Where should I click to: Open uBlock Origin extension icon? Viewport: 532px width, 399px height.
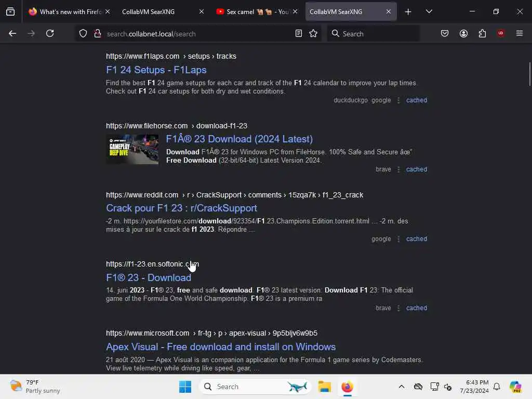pos(501,33)
